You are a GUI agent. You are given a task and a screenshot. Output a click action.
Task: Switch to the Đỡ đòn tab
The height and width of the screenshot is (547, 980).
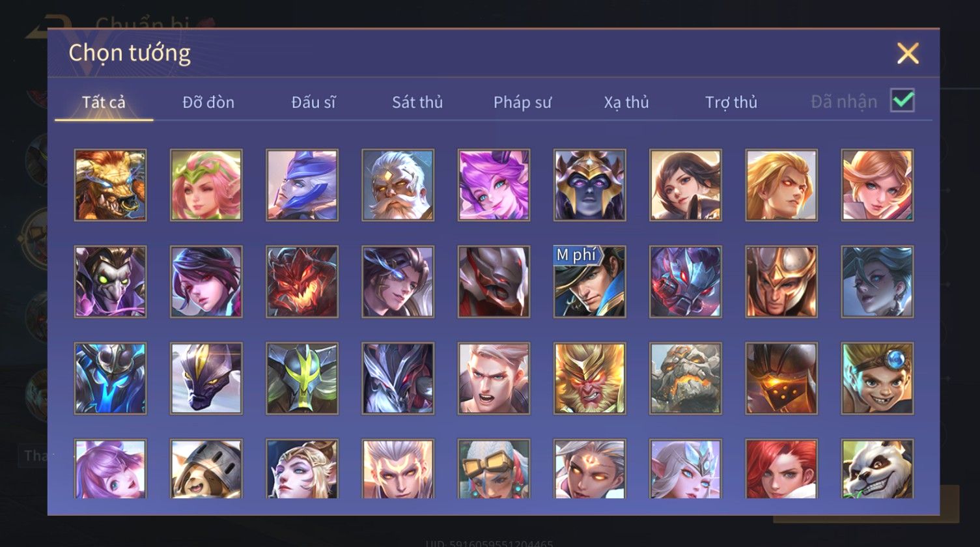pos(208,102)
